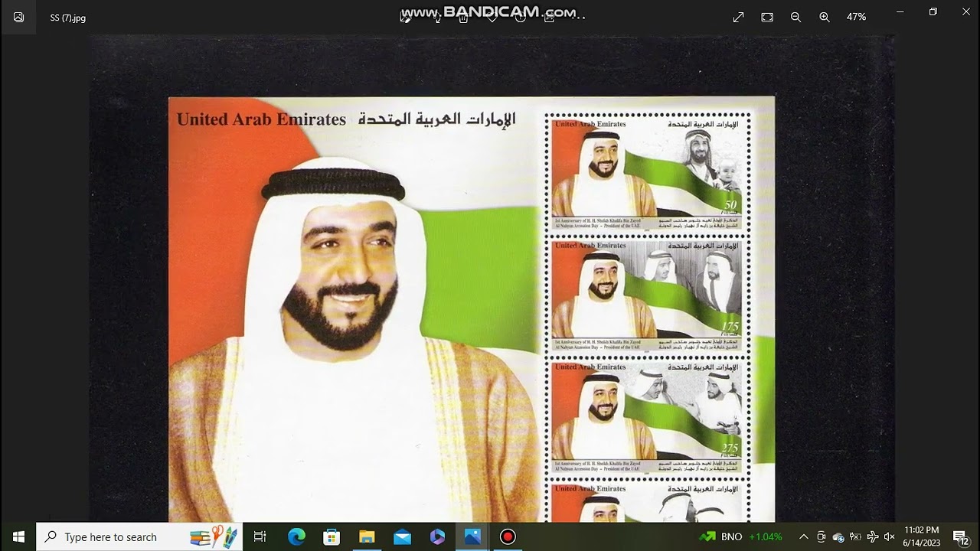Launch Microsoft Edge from the taskbar
The width and height of the screenshot is (980, 551).
pyautogui.click(x=296, y=536)
